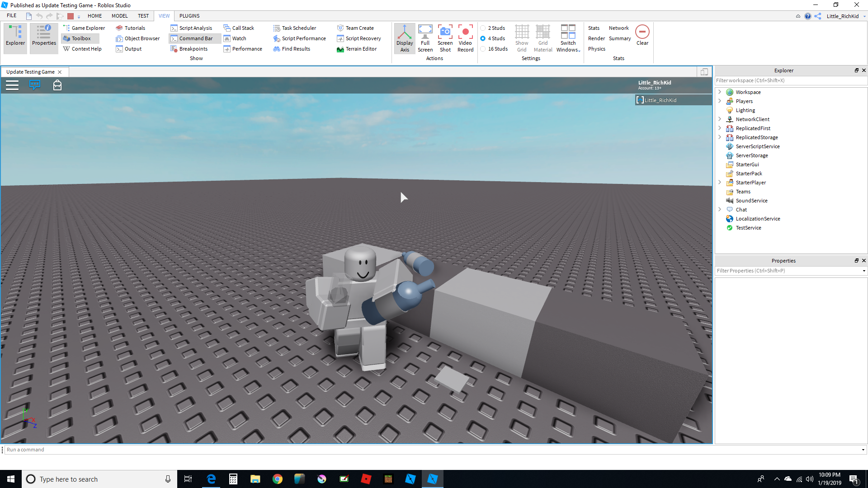Toggle the Display Axis tool

(405, 38)
